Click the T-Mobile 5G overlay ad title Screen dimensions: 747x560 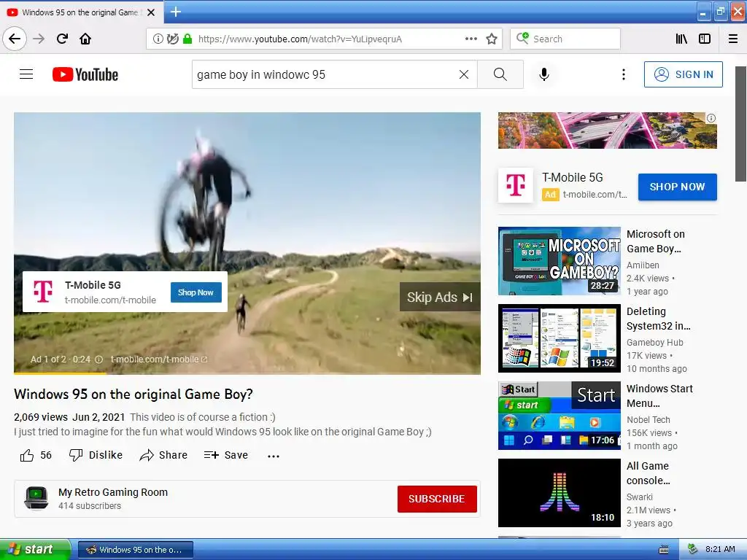point(93,285)
